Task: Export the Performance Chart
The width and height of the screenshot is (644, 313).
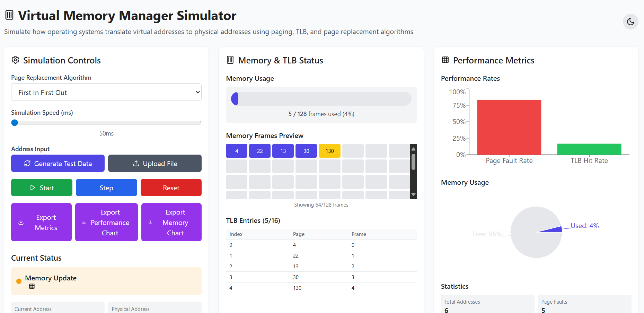Action: [106, 222]
